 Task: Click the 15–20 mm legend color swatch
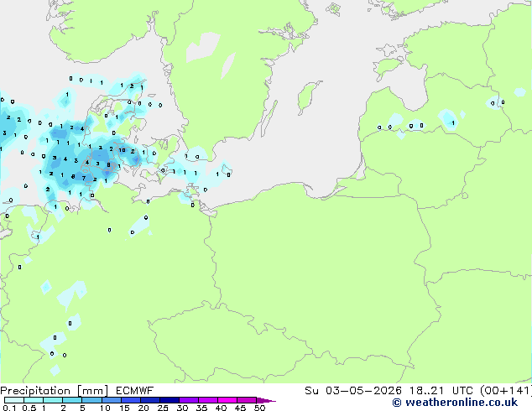click(x=130, y=400)
